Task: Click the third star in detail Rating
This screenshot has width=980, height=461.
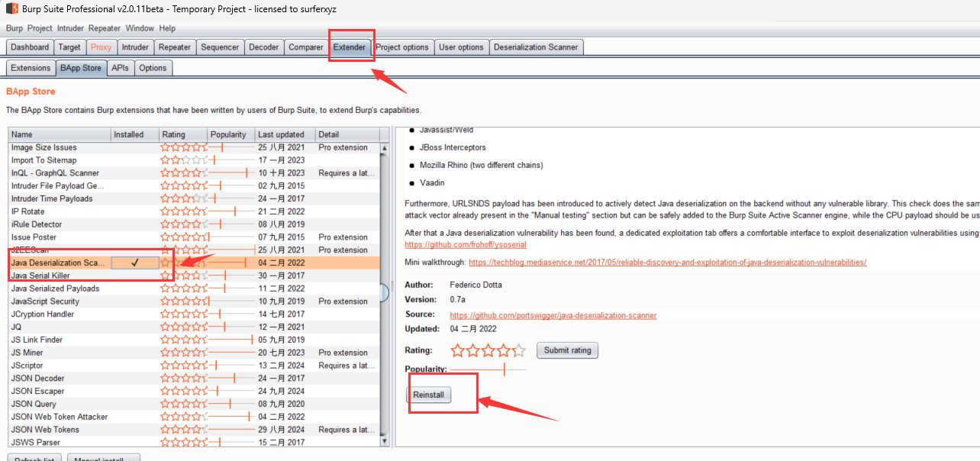Action: pyautogui.click(x=488, y=350)
